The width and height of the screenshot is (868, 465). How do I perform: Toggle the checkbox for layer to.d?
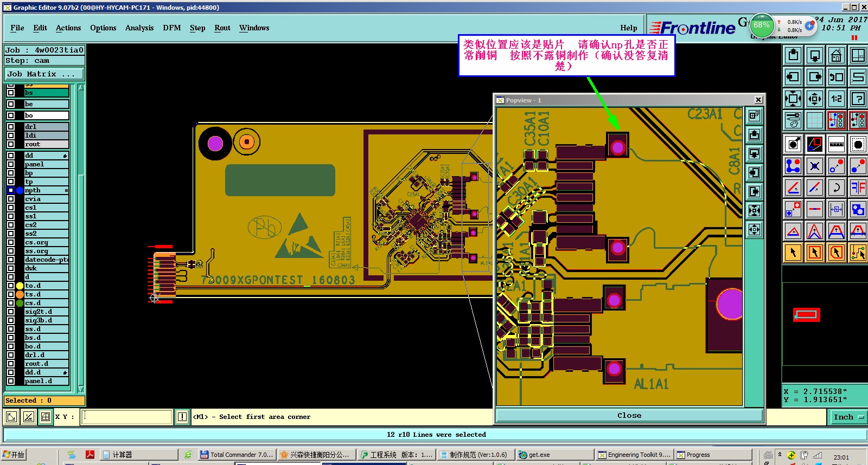(11, 286)
